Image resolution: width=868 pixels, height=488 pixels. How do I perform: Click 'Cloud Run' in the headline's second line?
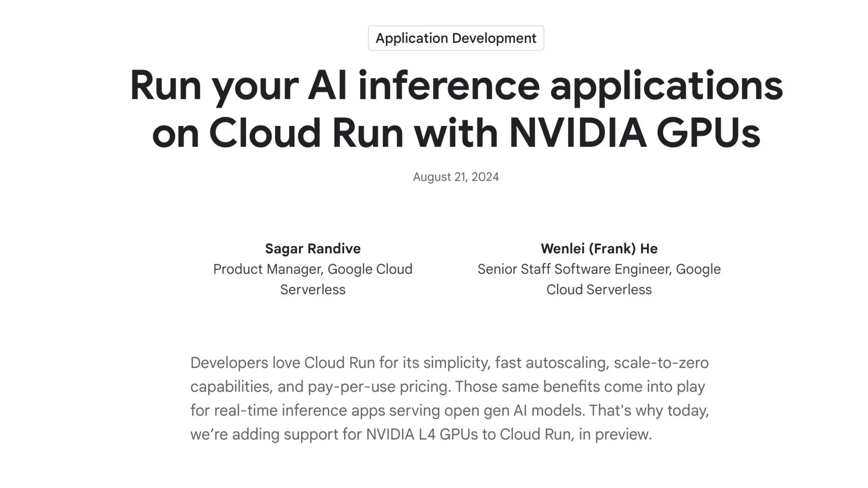306,133
